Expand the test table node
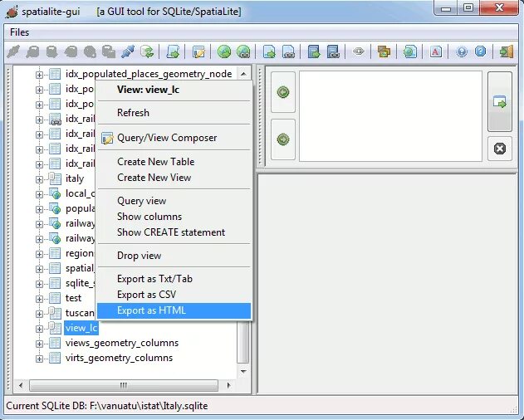The image size is (524, 420). tap(39, 299)
